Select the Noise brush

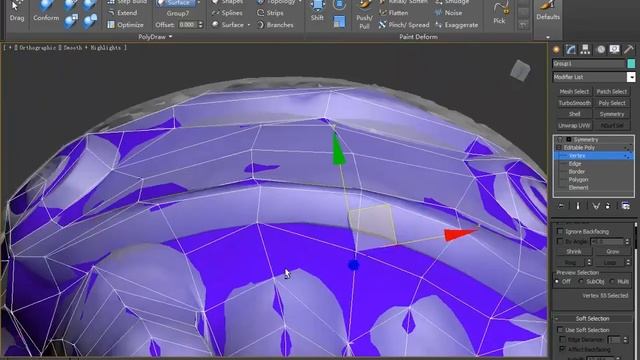(449, 13)
